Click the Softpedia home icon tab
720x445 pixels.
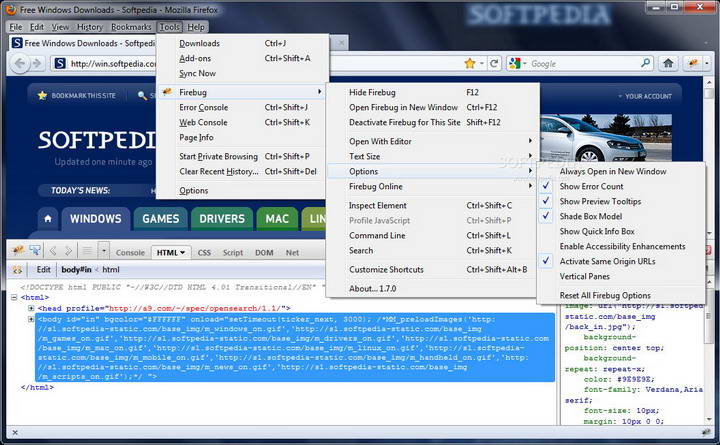(x=48, y=219)
